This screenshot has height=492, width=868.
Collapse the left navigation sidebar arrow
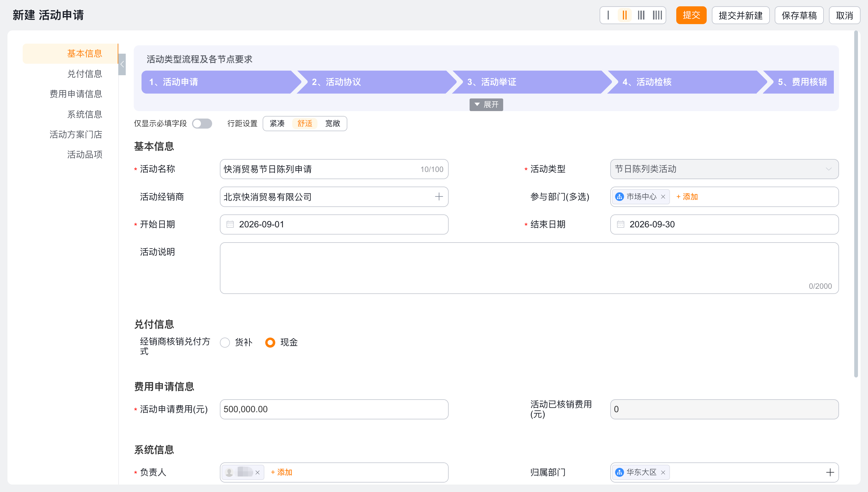(x=122, y=64)
